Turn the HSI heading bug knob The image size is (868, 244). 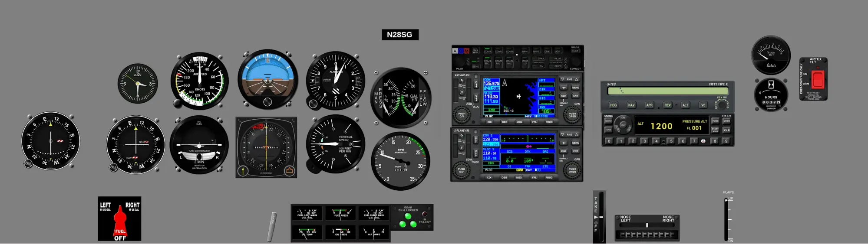click(289, 171)
